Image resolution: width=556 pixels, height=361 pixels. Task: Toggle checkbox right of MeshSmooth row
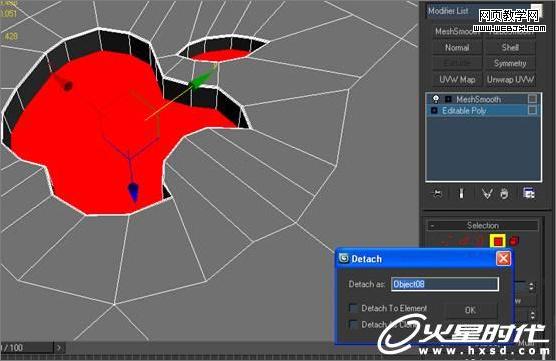(532, 99)
